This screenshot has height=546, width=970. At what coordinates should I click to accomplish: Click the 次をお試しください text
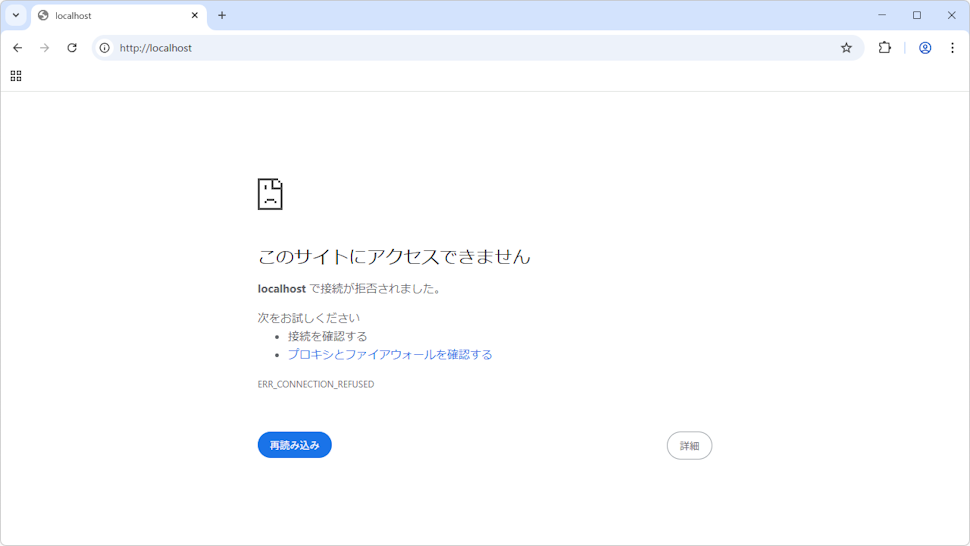point(308,318)
